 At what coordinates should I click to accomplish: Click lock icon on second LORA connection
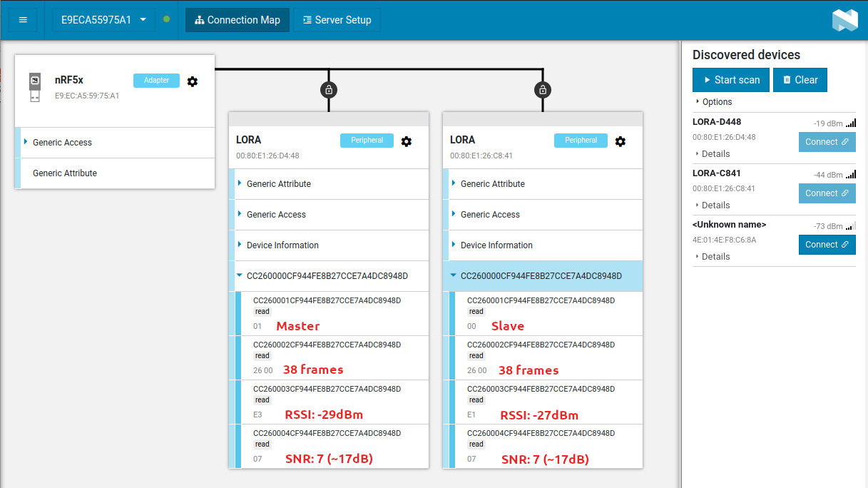tap(543, 90)
